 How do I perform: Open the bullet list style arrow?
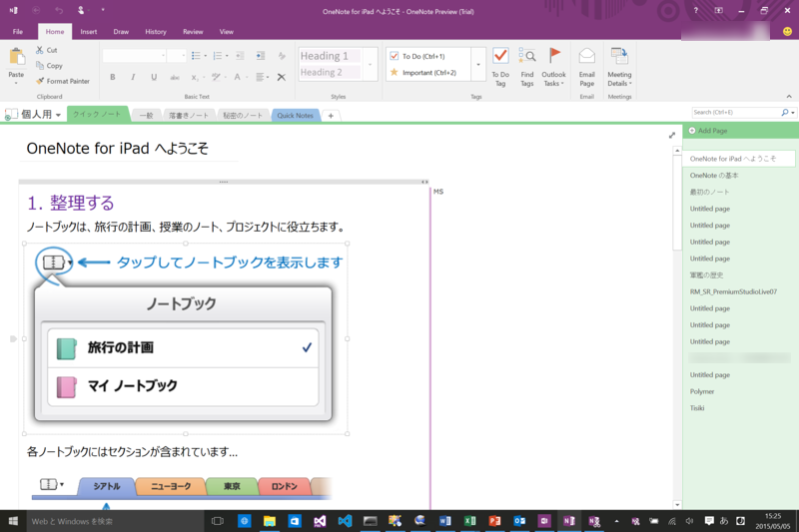(206, 56)
